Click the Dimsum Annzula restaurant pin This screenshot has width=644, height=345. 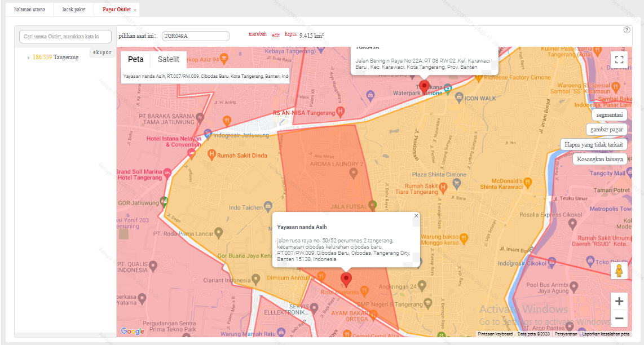pyautogui.click(x=321, y=276)
